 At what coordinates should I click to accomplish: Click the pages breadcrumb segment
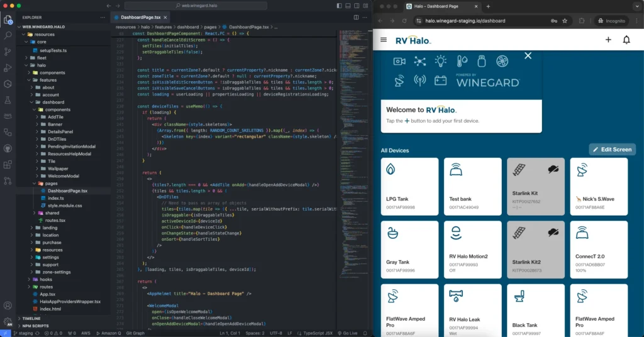coord(210,27)
